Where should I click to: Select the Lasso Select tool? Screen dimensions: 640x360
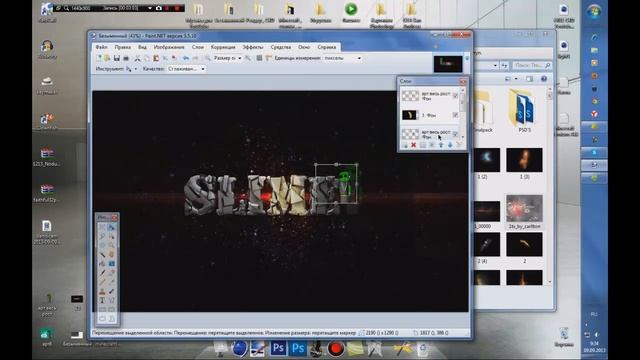point(102,236)
